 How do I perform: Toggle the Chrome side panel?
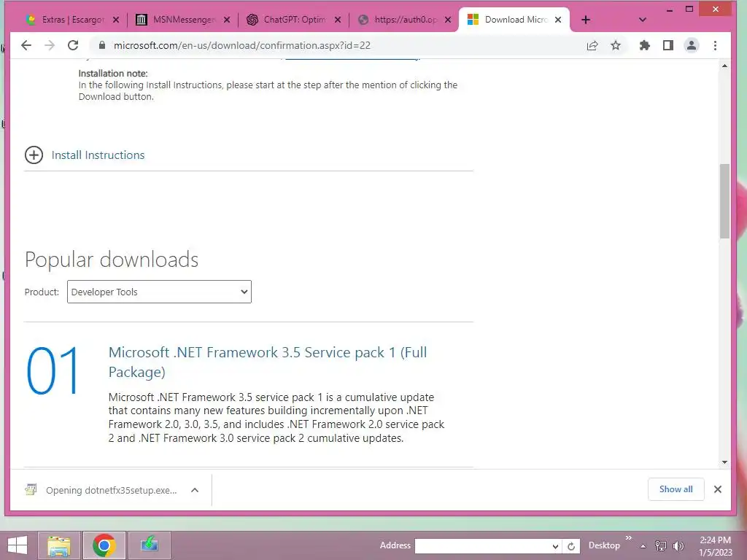668,45
